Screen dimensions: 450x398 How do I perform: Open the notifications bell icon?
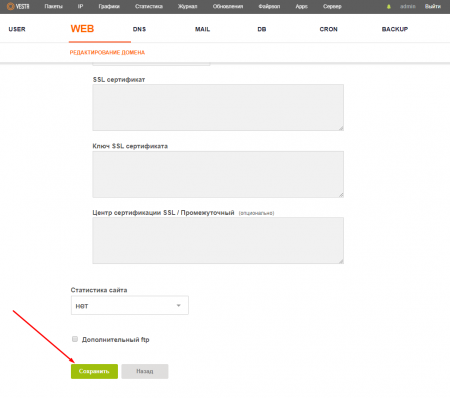pos(389,6)
